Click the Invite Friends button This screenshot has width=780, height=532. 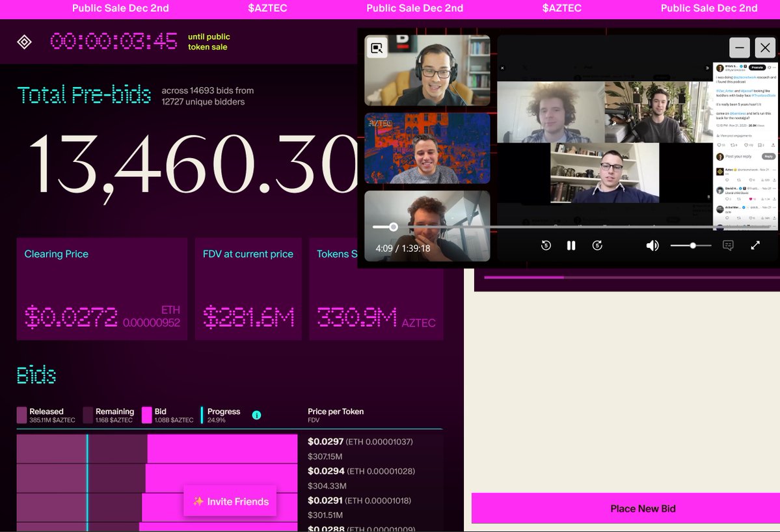pyautogui.click(x=230, y=501)
